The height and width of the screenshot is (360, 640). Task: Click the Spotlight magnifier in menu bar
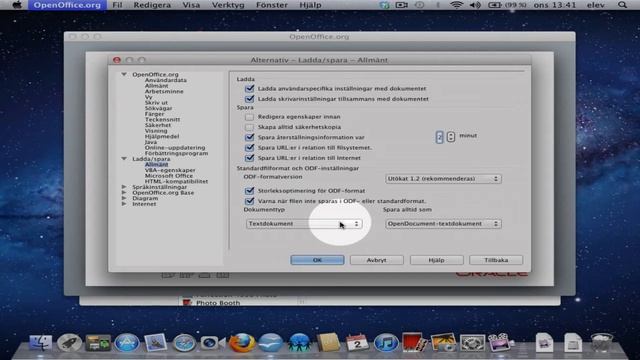(622, 5)
